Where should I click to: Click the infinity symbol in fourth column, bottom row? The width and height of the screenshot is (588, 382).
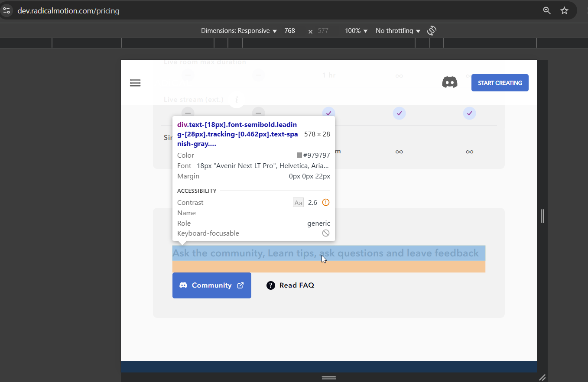click(399, 152)
